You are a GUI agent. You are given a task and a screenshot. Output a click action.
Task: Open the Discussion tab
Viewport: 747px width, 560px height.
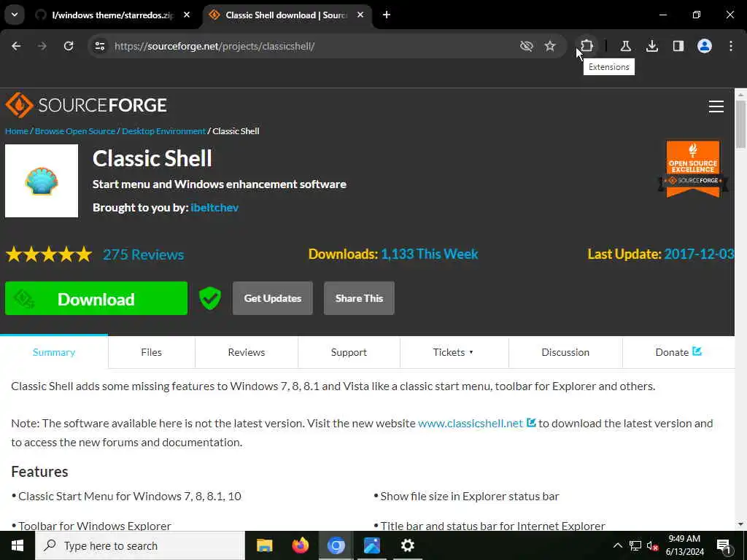point(565,352)
